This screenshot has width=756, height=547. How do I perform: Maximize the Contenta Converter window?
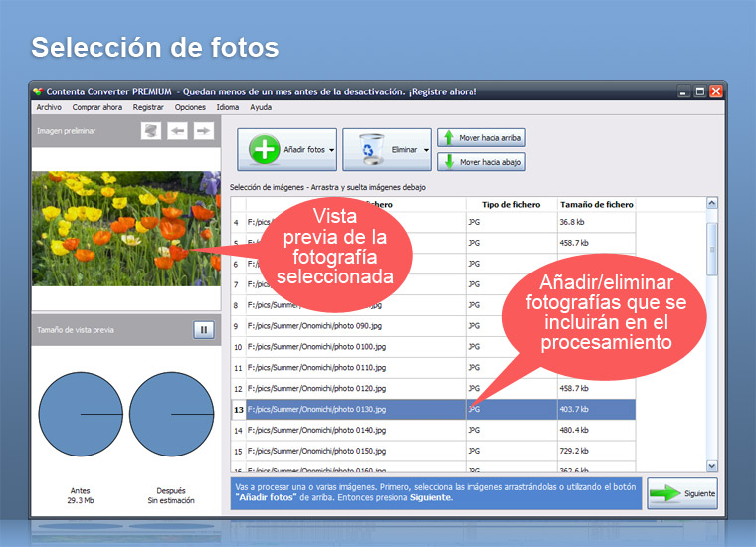pyautogui.click(x=699, y=91)
